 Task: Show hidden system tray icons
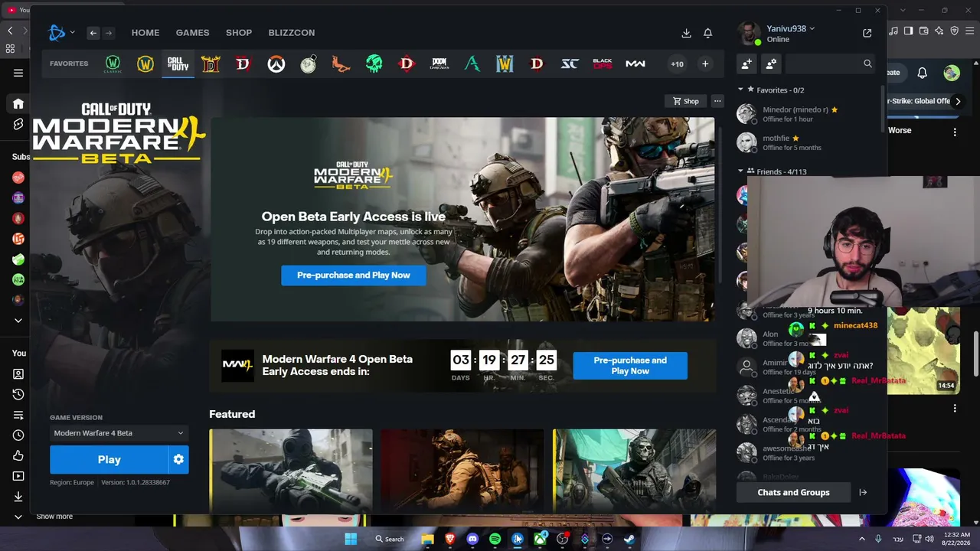(x=862, y=539)
